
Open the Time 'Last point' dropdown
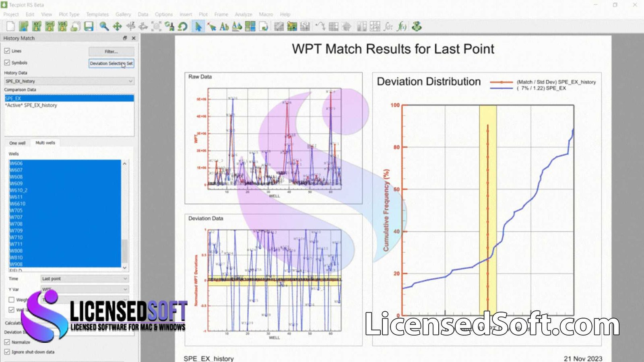point(85,279)
